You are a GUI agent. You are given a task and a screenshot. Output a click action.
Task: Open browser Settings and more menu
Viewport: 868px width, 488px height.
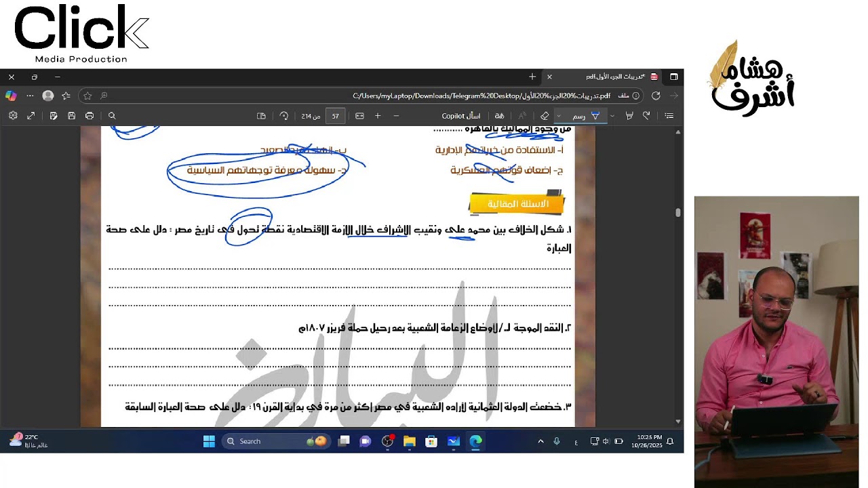click(30, 96)
